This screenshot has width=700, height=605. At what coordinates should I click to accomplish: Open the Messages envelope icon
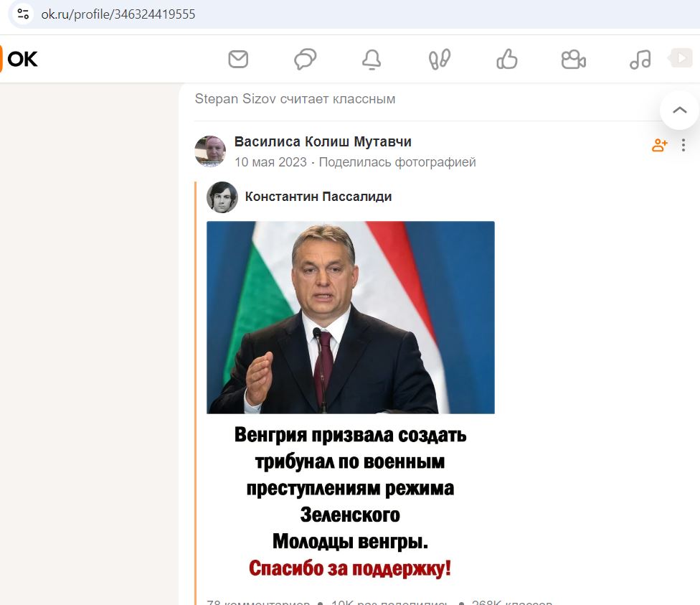tap(238, 59)
